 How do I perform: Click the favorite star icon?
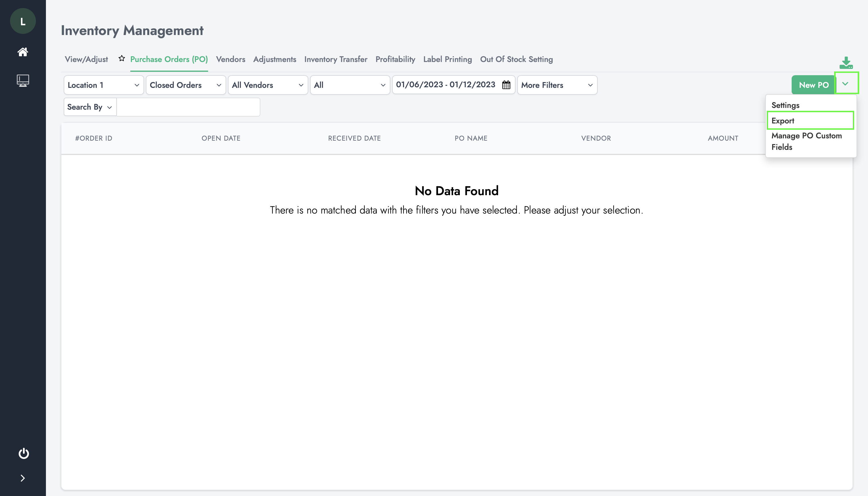[x=122, y=59]
